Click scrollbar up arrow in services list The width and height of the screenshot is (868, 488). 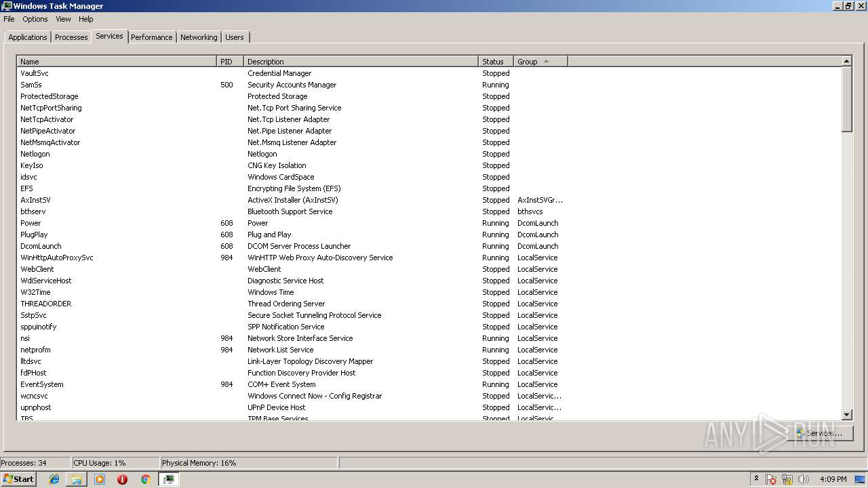click(x=846, y=62)
